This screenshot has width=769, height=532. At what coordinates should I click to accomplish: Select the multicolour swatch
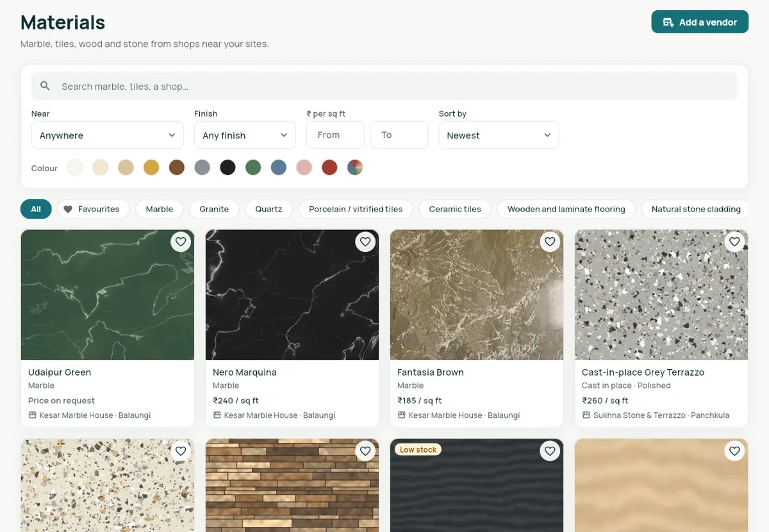click(x=355, y=168)
